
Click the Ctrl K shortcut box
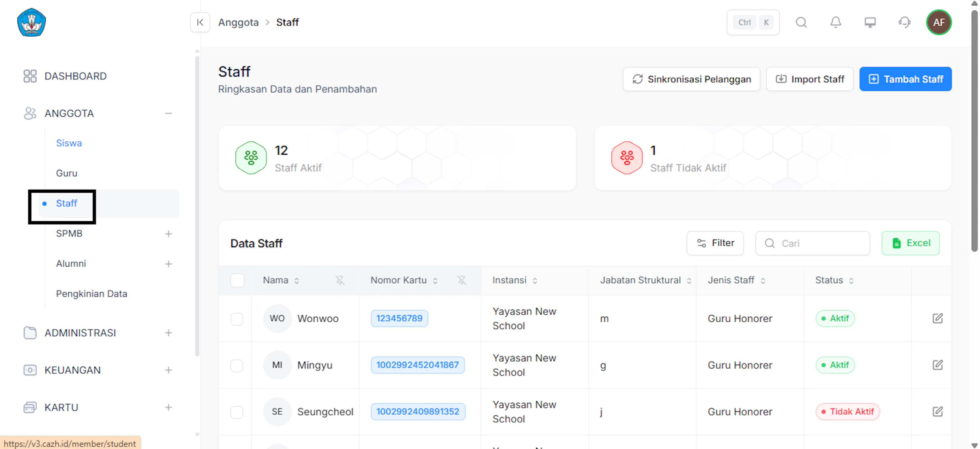coord(753,22)
